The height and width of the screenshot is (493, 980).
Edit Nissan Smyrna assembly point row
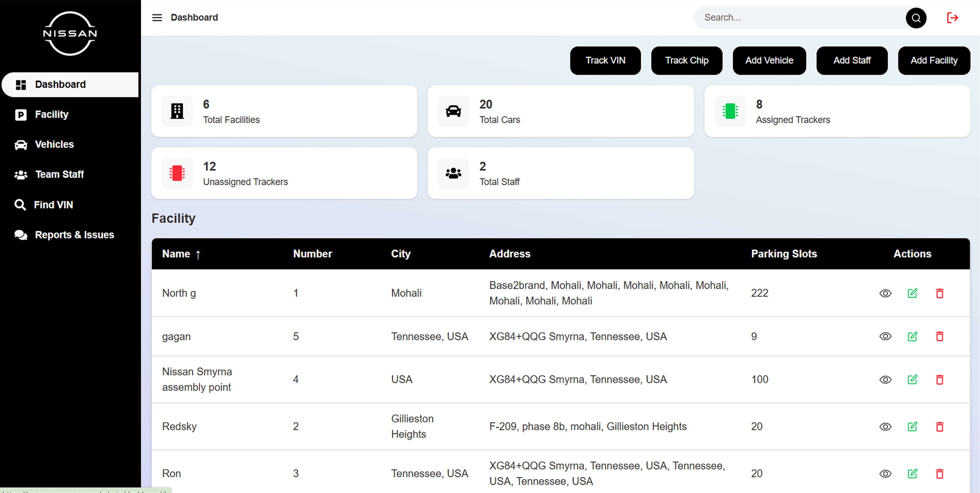[x=912, y=380]
